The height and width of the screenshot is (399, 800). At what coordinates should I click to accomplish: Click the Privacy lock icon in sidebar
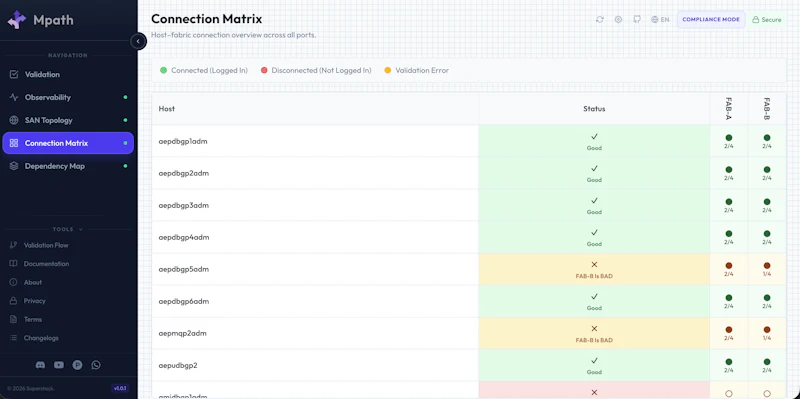coord(14,301)
